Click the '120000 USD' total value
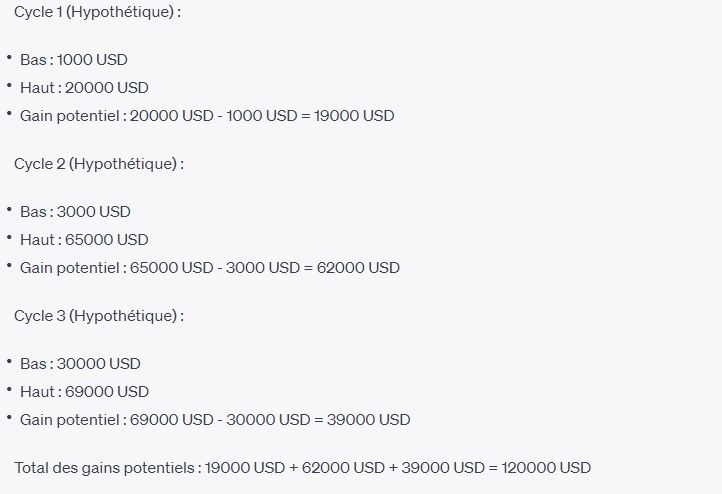 (546, 468)
